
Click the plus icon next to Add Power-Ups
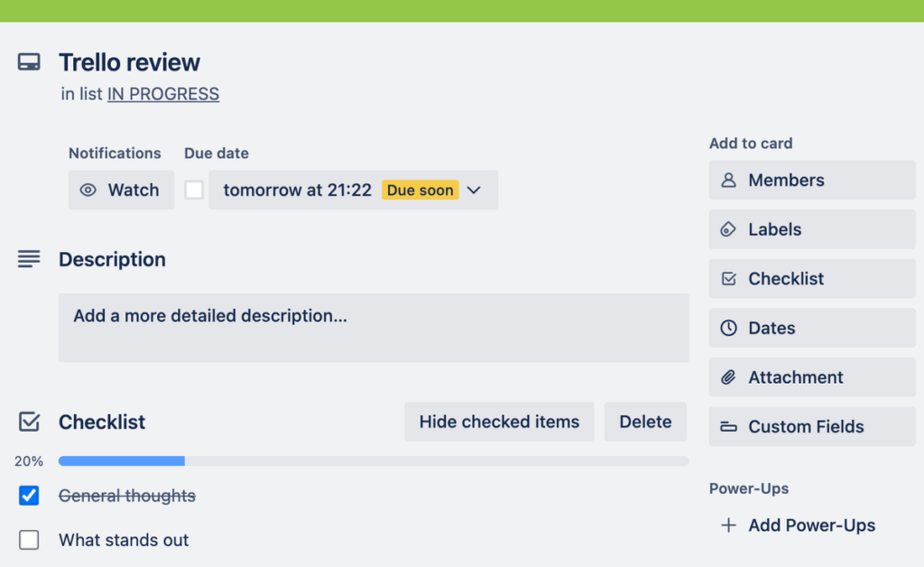pyautogui.click(x=727, y=525)
